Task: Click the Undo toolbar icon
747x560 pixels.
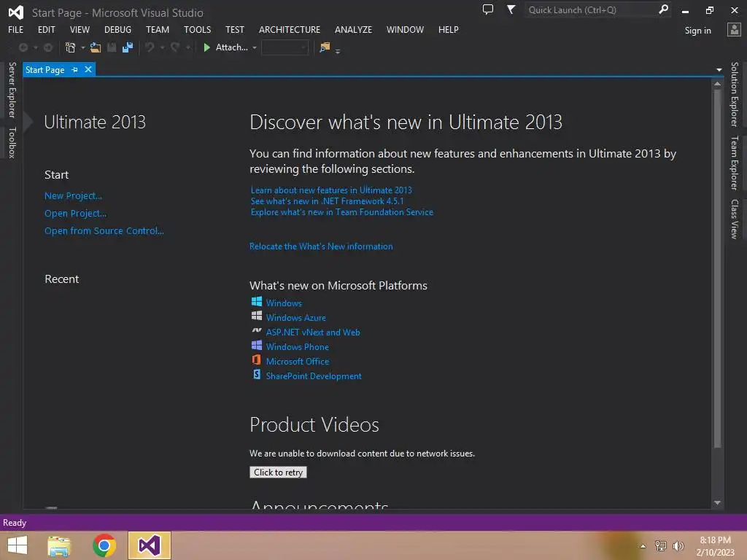Action: pyautogui.click(x=150, y=47)
